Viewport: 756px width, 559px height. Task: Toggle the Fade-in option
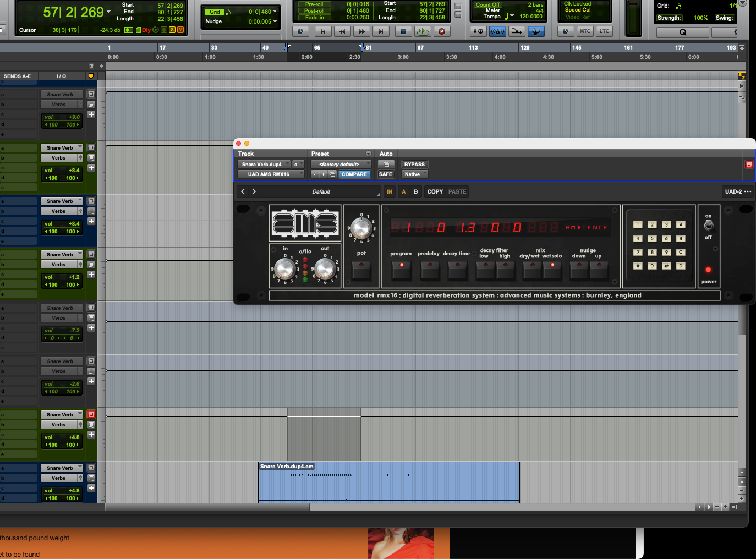pos(314,18)
